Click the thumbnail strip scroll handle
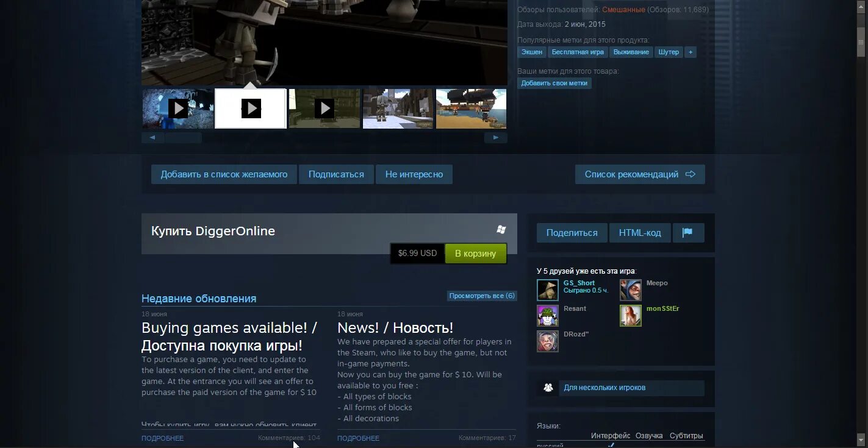Image resolution: width=868 pixels, height=448 pixels. [x=184, y=138]
